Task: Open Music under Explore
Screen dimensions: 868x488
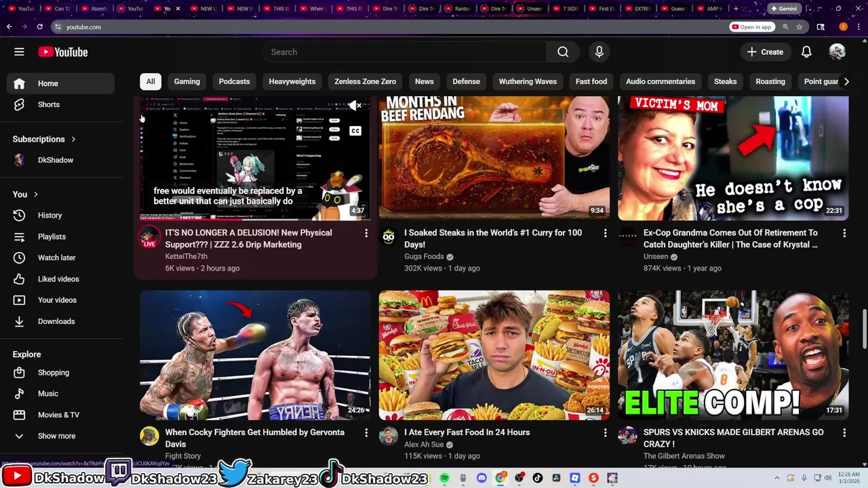Action: pyautogui.click(x=62, y=394)
